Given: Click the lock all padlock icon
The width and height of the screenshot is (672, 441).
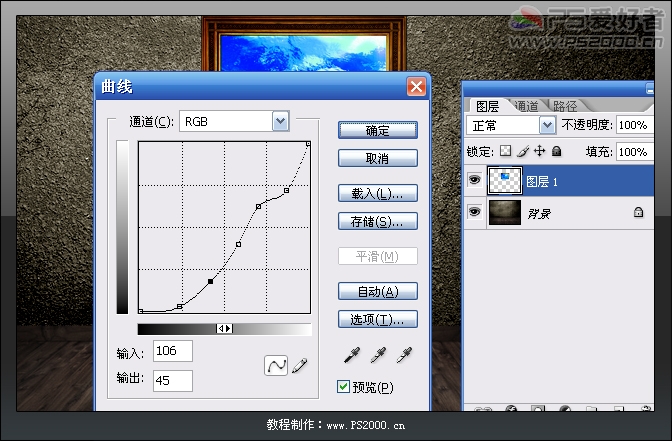Looking at the screenshot, I should (x=556, y=151).
